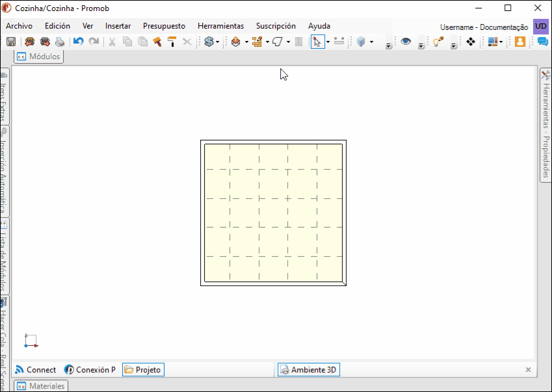Expand the selection cursor dropdown arrow
This screenshot has width=552, height=392.
(328, 42)
